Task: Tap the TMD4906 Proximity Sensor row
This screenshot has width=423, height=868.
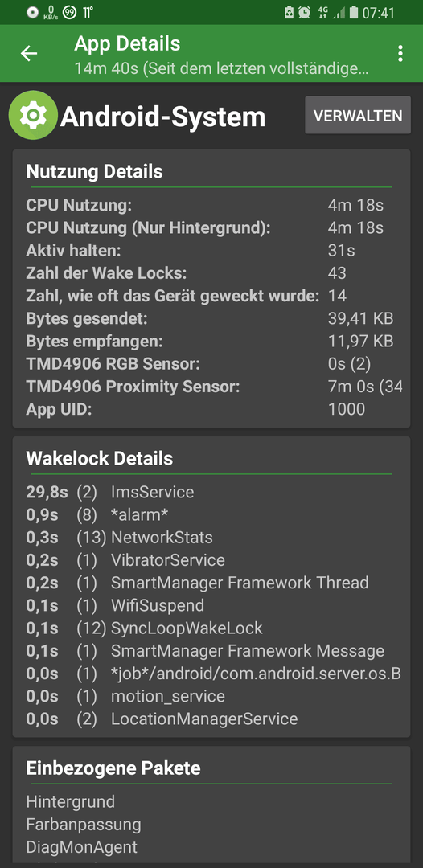Action: pos(211,387)
